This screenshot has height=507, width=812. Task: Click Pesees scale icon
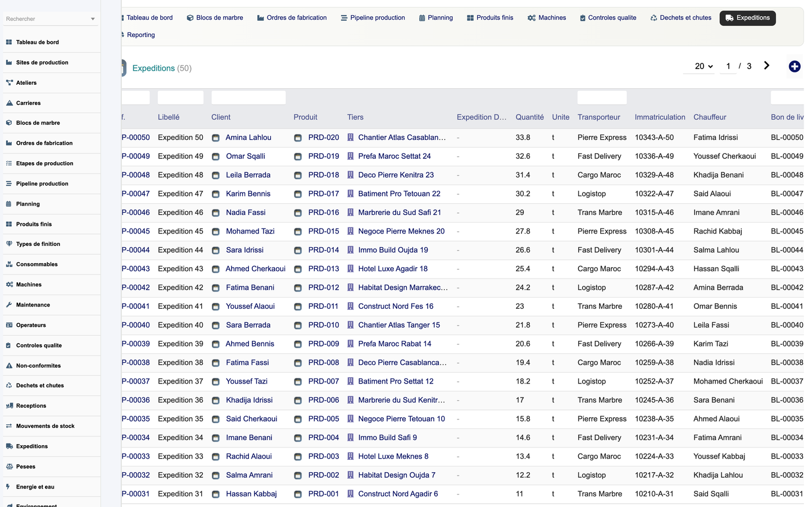click(x=9, y=467)
